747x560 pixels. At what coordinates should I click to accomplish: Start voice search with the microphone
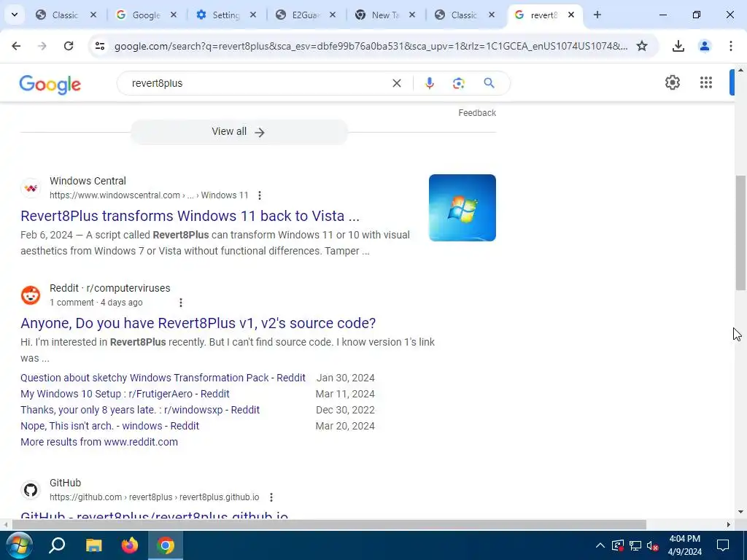[x=429, y=83]
